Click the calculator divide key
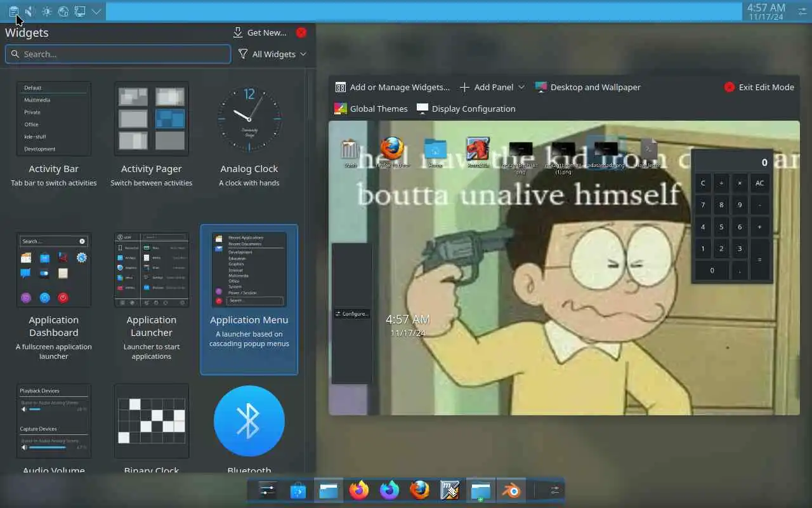 pyautogui.click(x=721, y=183)
